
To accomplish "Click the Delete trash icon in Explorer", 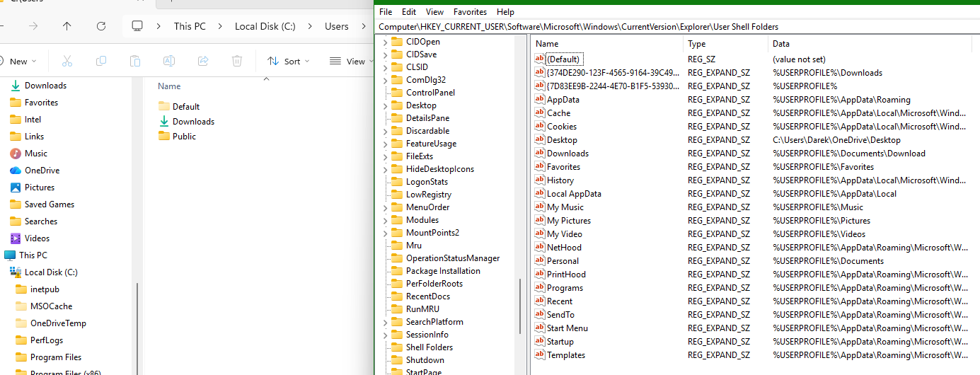I will pos(237,62).
